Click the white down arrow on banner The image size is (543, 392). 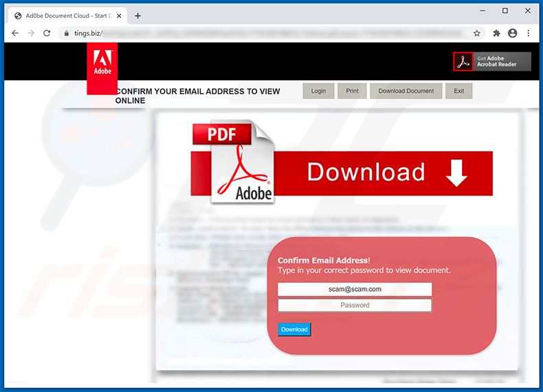pyautogui.click(x=456, y=173)
